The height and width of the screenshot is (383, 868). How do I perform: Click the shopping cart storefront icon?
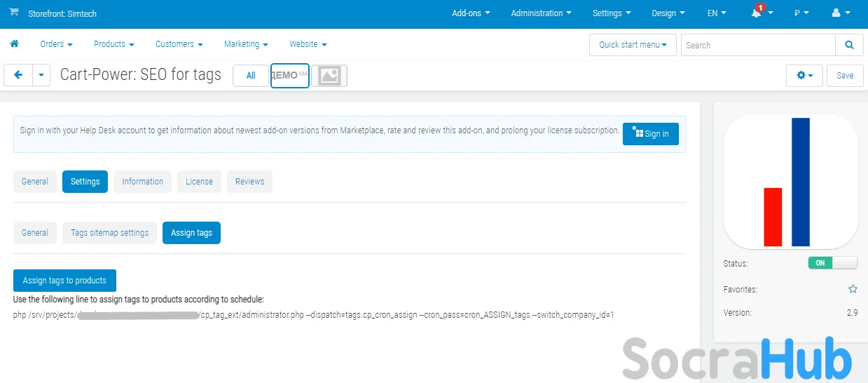pyautogui.click(x=14, y=13)
